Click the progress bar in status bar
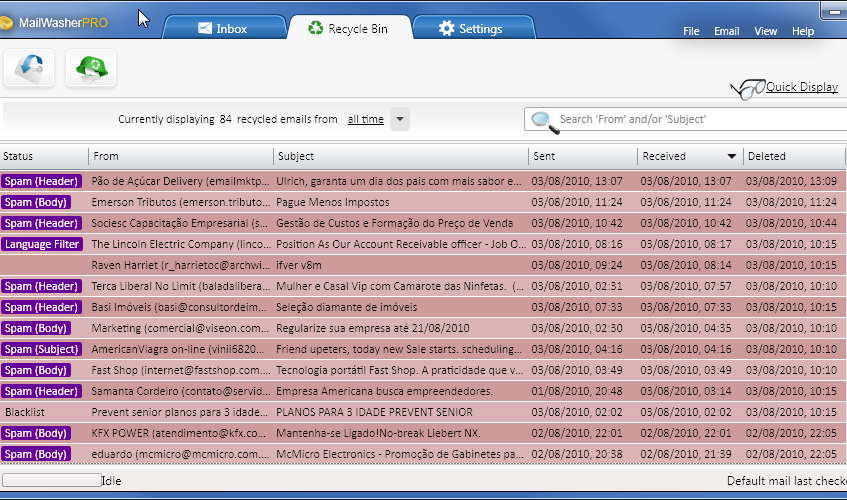Viewport: 847px width, 500px height. 52,480
